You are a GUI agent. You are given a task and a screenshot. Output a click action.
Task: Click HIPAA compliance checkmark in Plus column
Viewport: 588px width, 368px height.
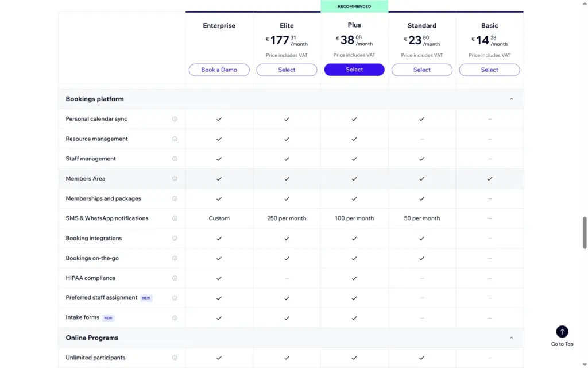(x=354, y=278)
